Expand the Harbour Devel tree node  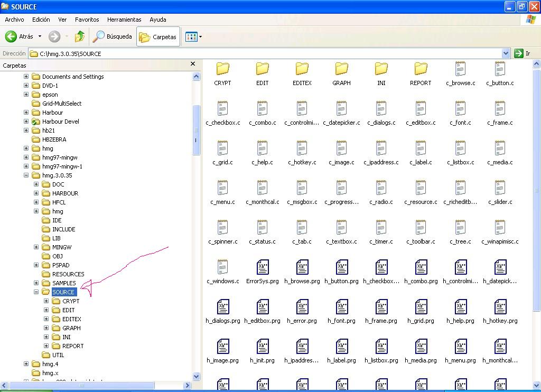click(26, 121)
